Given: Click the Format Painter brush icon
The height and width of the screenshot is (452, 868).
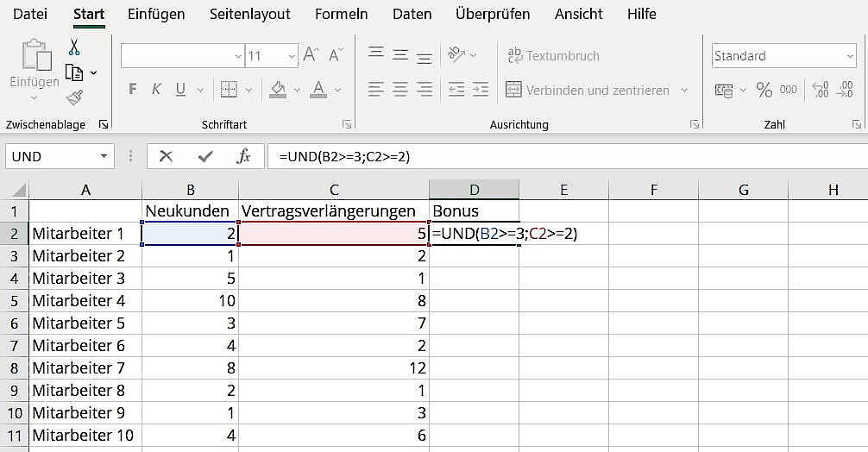Looking at the screenshot, I should click(x=74, y=98).
